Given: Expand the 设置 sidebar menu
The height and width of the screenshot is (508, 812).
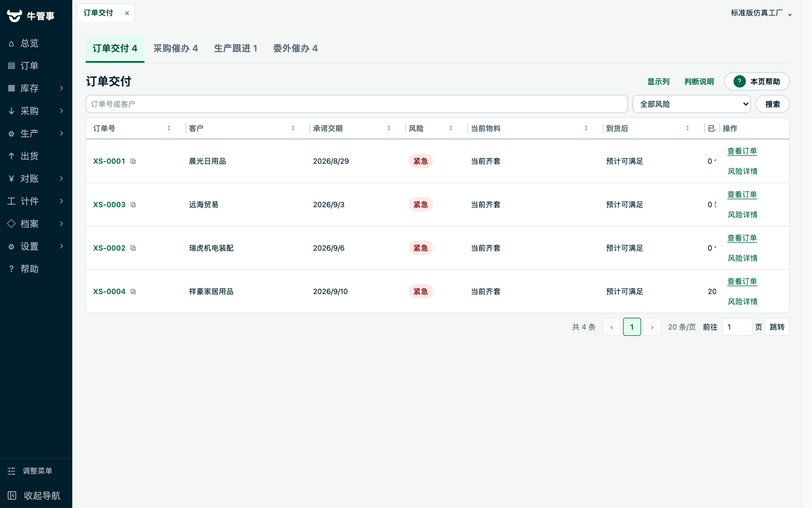Looking at the screenshot, I should click(x=36, y=246).
